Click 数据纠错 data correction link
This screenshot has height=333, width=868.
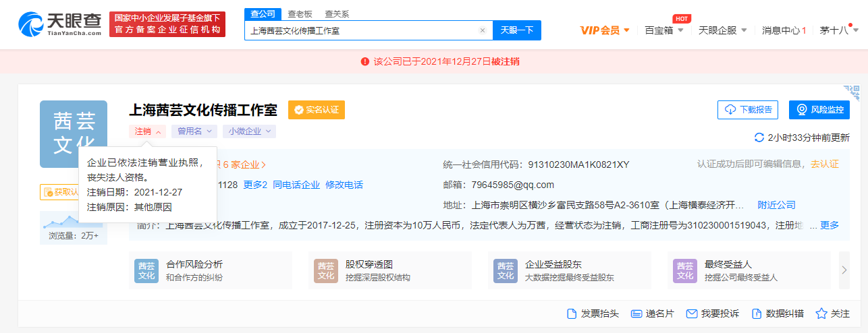pyautogui.click(x=778, y=313)
